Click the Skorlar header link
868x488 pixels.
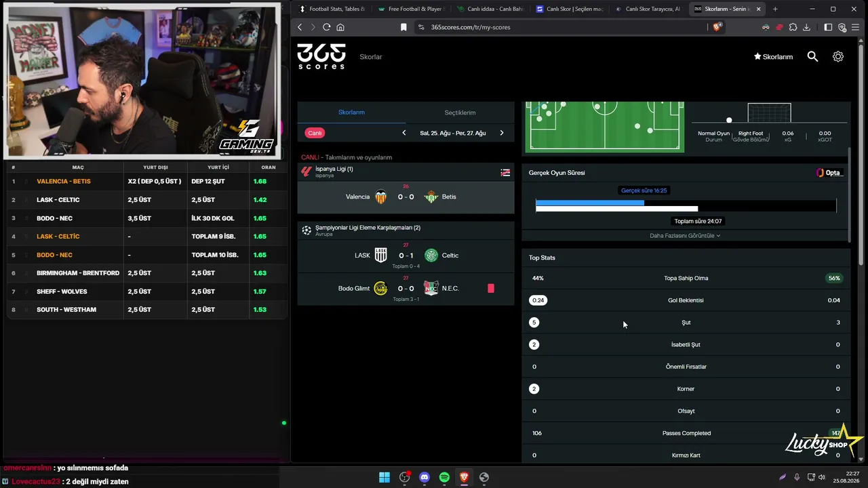coord(371,57)
